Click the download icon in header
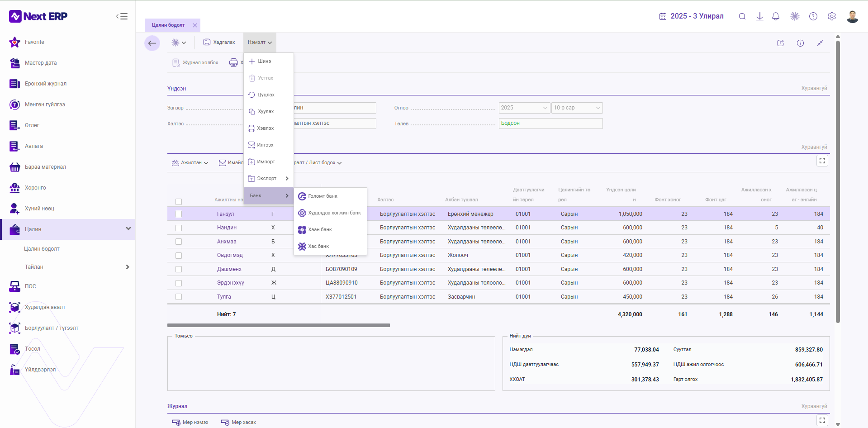The height and width of the screenshot is (428, 868). 760,16
